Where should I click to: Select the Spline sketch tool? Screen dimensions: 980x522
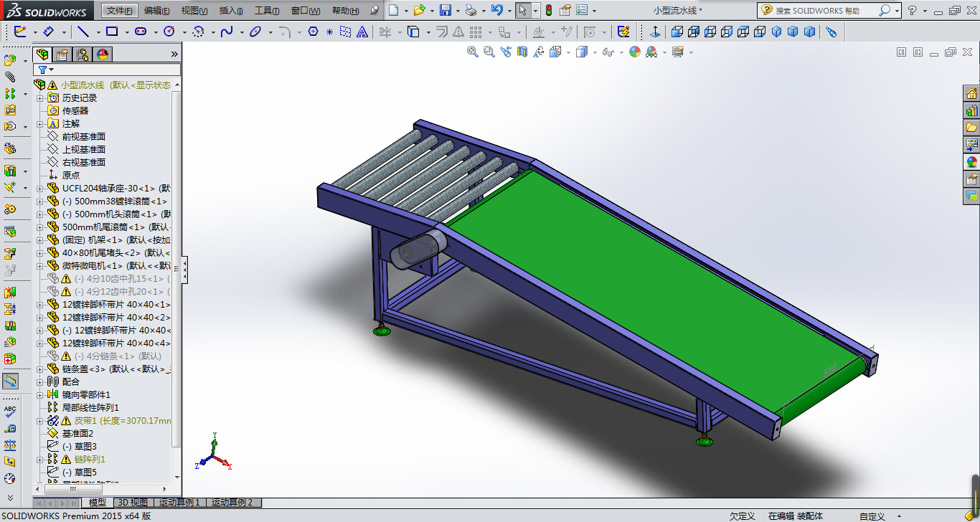point(227,32)
